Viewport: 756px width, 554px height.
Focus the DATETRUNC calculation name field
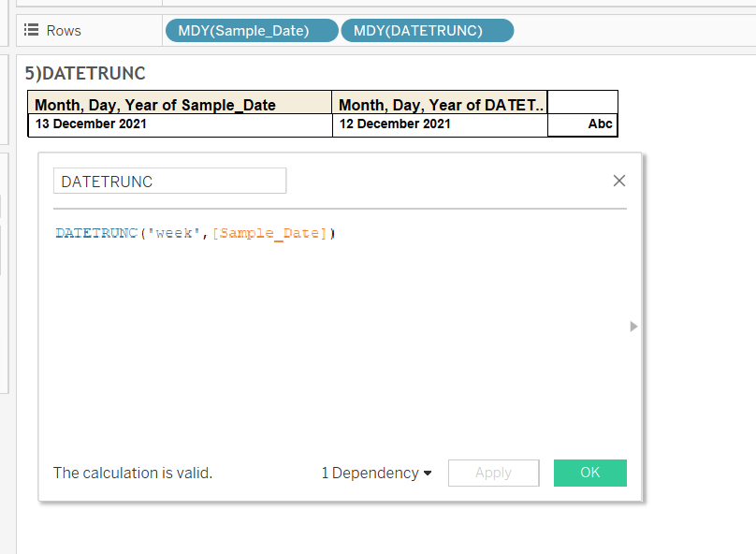click(x=169, y=181)
